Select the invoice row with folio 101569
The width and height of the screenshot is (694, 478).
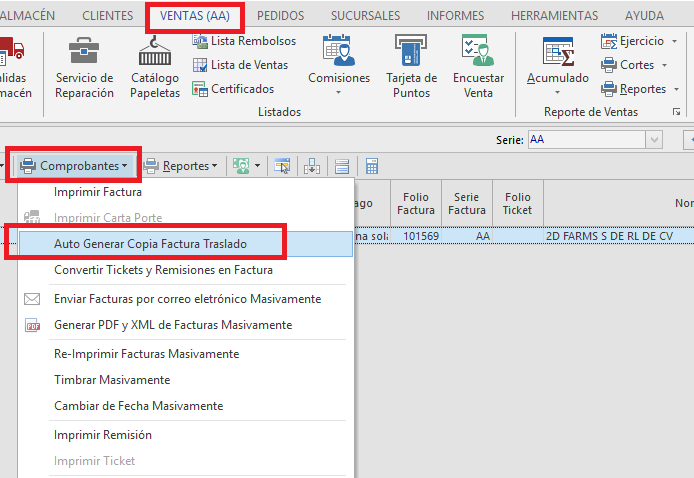pos(418,236)
